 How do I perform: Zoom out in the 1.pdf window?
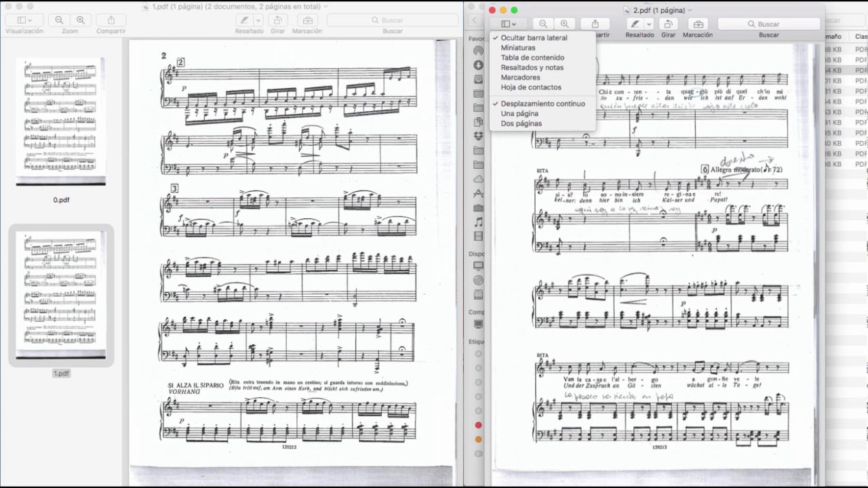click(x=59, y=20)
